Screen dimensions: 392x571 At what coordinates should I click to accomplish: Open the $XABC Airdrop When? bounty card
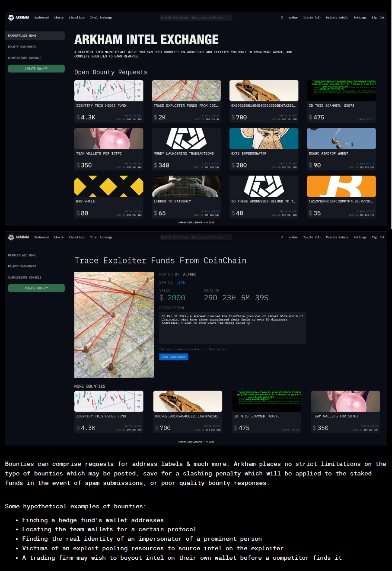pyautogui.click(x=341, y=149)
